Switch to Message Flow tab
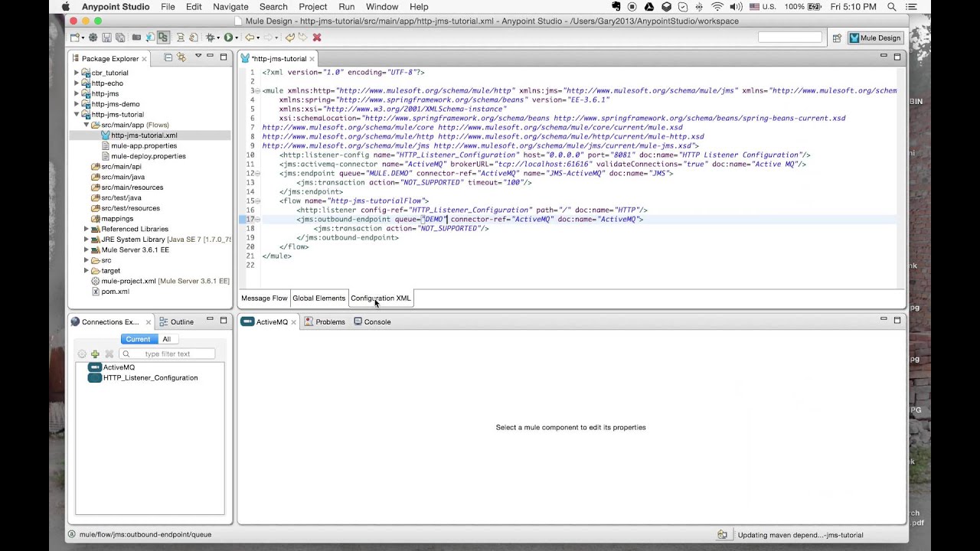This screenshot has width=980, height=551. [264, 298]
